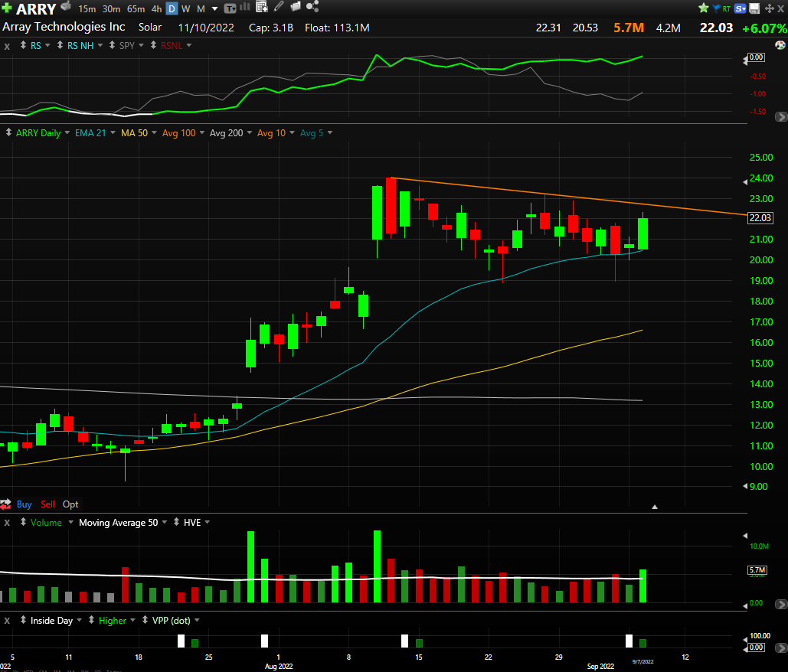788x672 pixels.
Task: Switch to 4h timeframe
Action: click(156, 9)
